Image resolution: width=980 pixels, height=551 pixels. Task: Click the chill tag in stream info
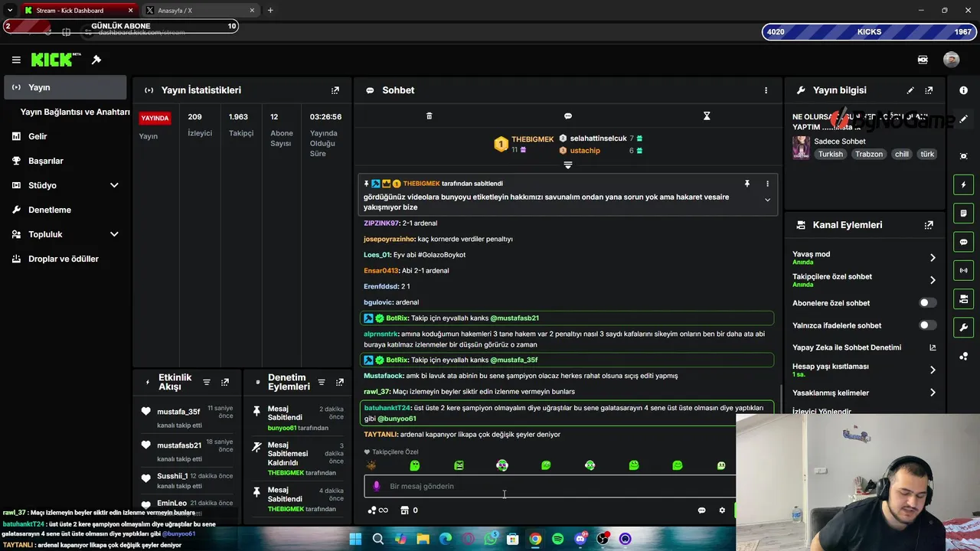(x=902, y=154)
